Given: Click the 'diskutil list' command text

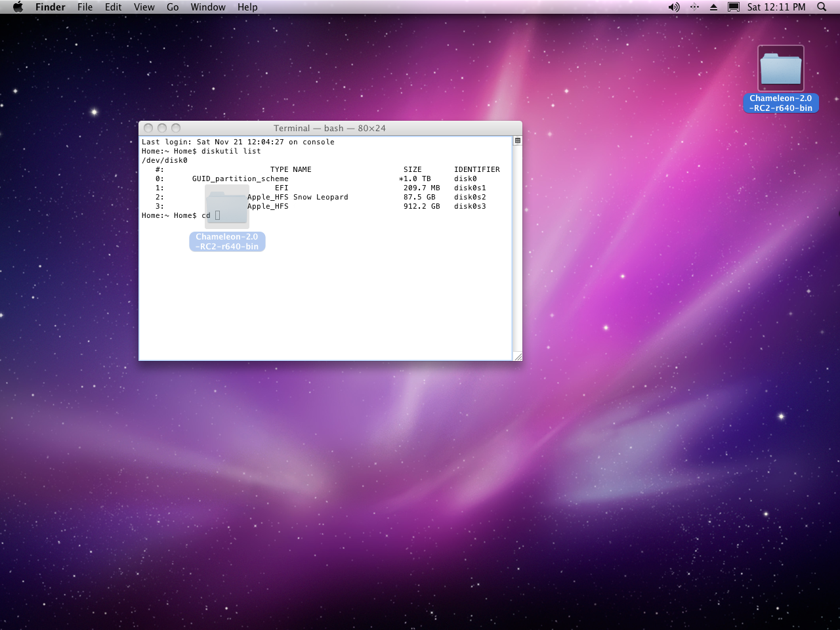Looking at the screenshot, I should [231, 151].
